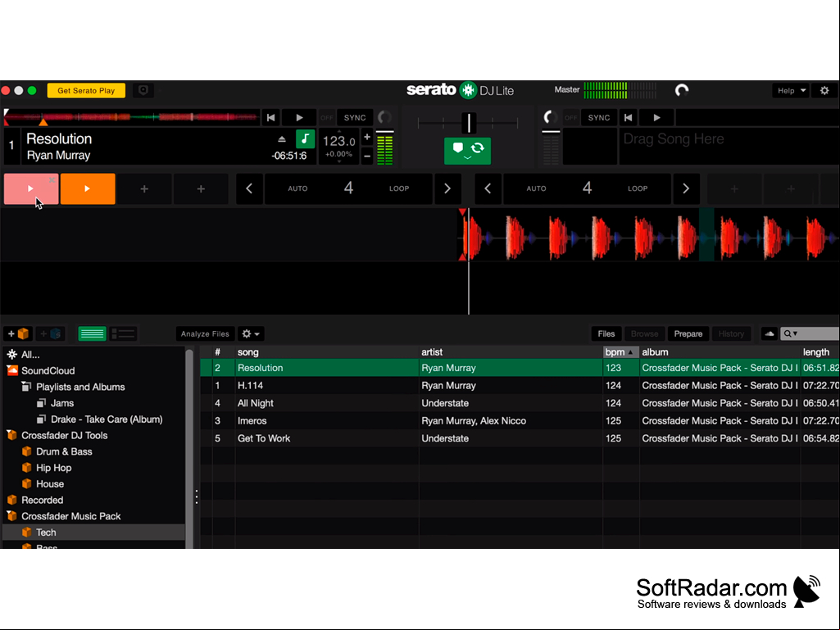The image size is (840, 630).
Task: Select the Recorded crate
Action: point(42,500)
